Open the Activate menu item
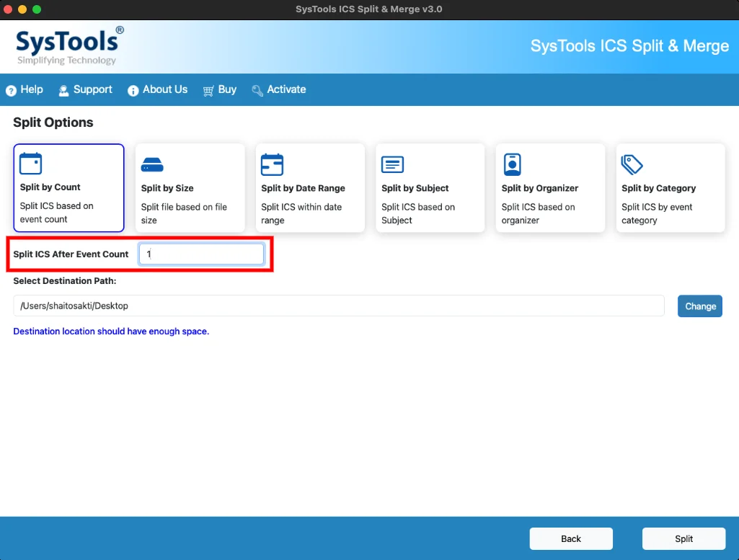 pos(279,89)
